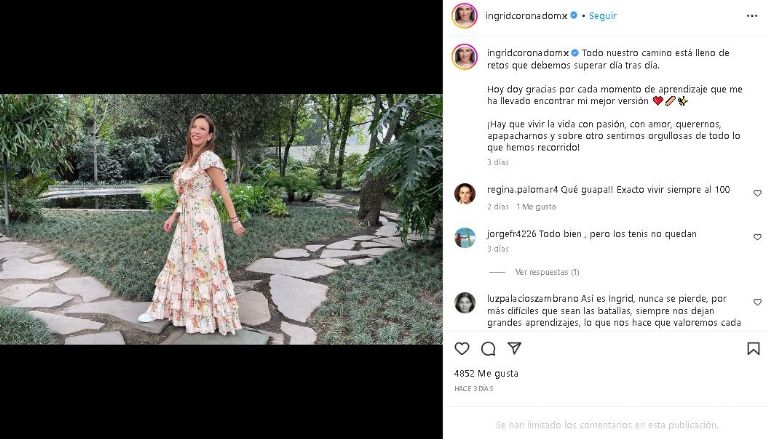
Task: Save the post with the bookmark icon
Action: 753,349
